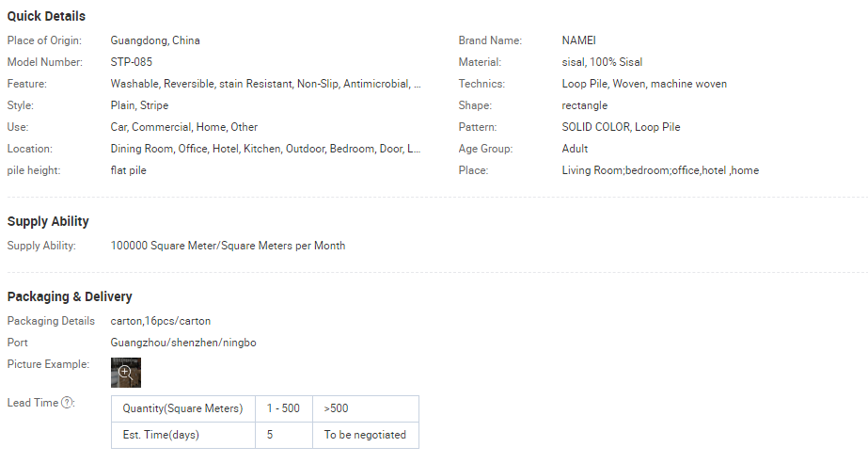The height and width of the screenshot is (463, 868).
Task: Click the Guangzhou/shenzhen/ningbo port value
Action: [183, 343]
